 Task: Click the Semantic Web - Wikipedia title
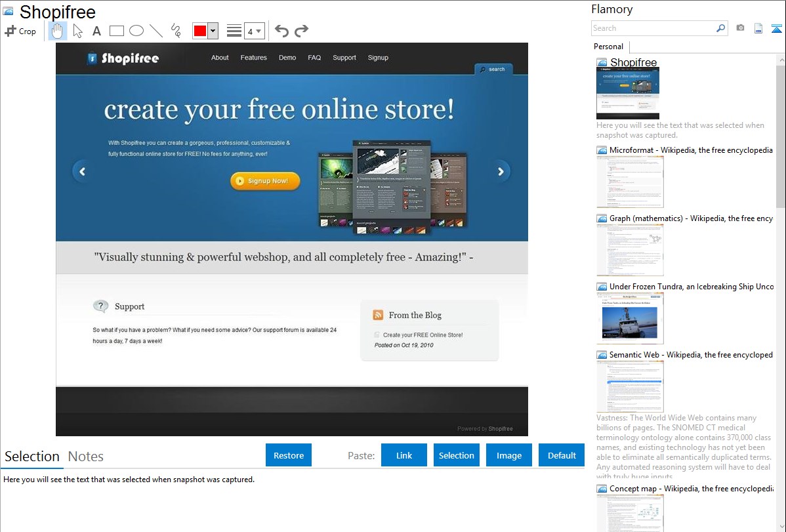point(691,354)
